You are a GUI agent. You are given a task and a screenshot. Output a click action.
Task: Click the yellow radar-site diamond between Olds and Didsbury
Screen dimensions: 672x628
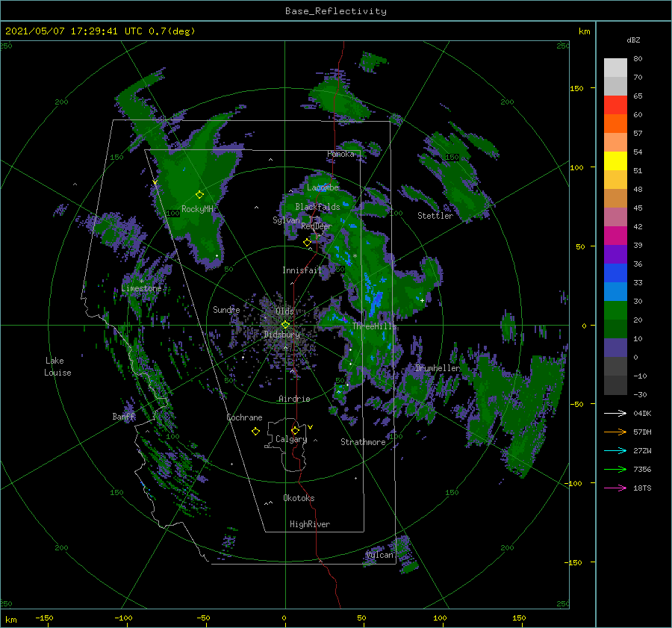pyautogui.click(x=285, y=325)
